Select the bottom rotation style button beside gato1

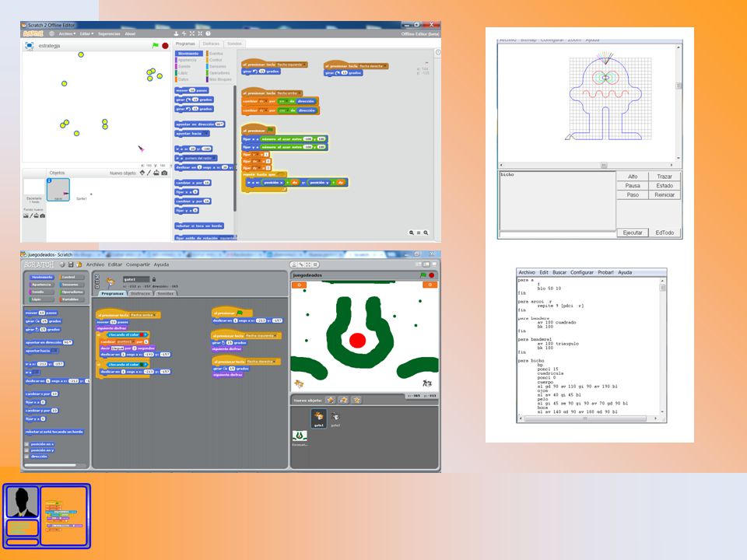97,287
